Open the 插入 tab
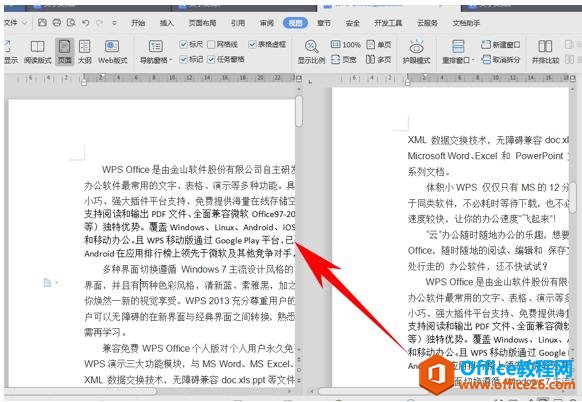 pyautogui.click(x=167, y=23)
